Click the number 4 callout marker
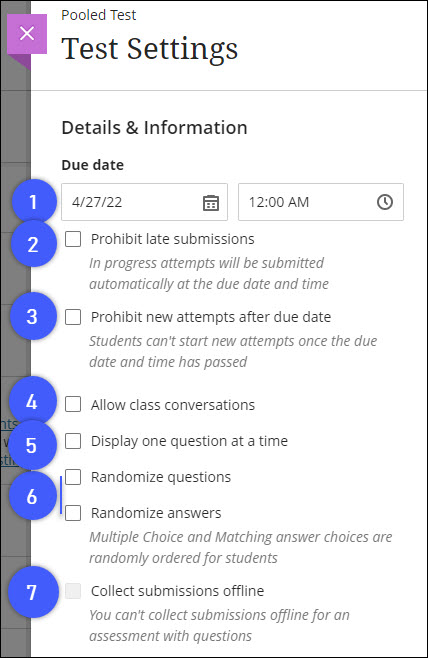 [x=32, y=402]
